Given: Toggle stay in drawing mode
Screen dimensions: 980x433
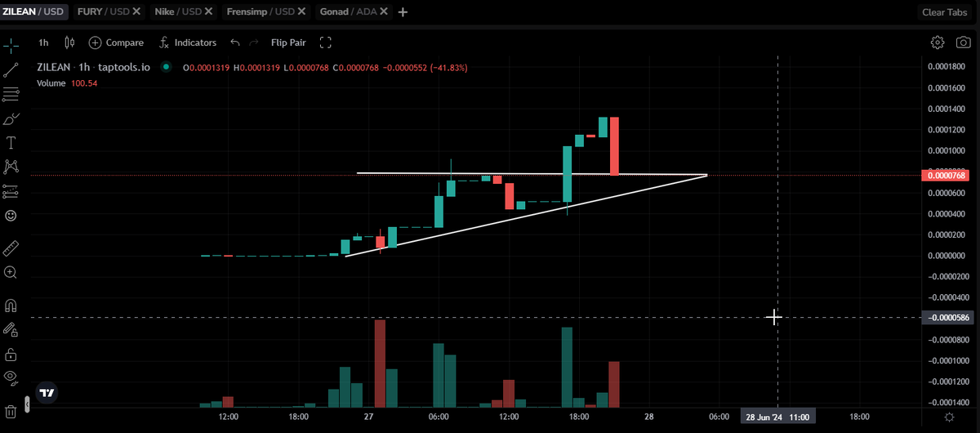Looking at the screenshot, I should click(11, 329).
